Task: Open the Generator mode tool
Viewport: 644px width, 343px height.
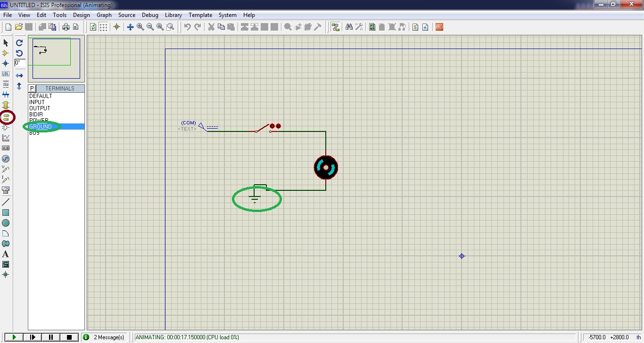Action: [x=6, y=159]
